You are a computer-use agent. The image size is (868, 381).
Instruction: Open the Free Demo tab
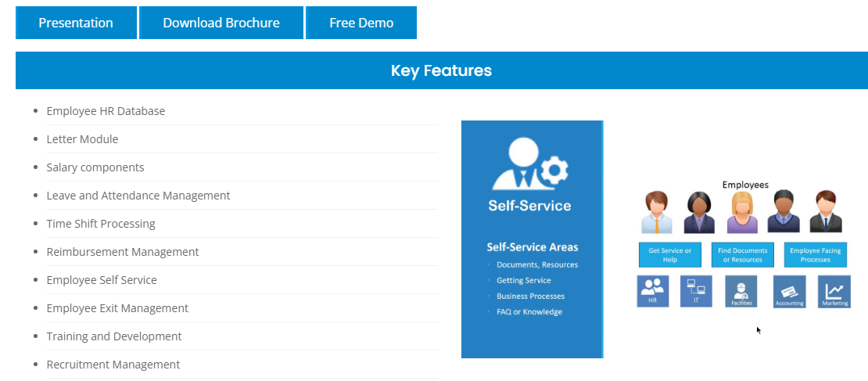point(361,23)
